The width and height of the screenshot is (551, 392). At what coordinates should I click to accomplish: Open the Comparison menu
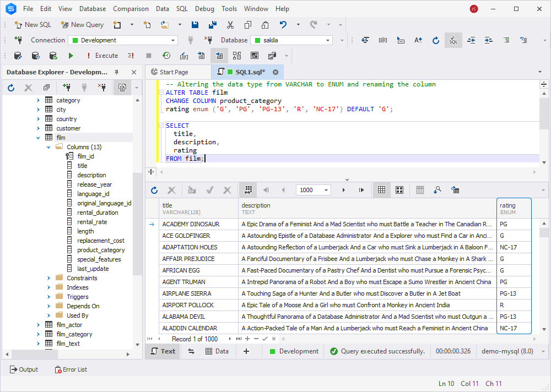click(131, 8)
